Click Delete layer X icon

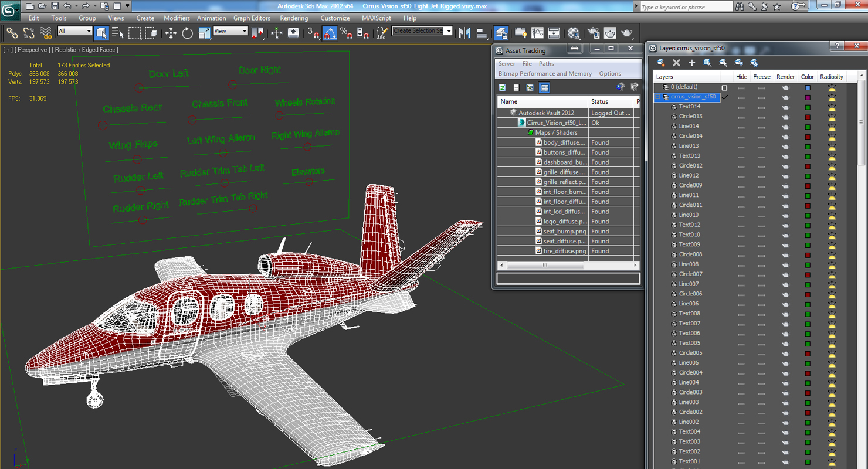click(676, 63)
